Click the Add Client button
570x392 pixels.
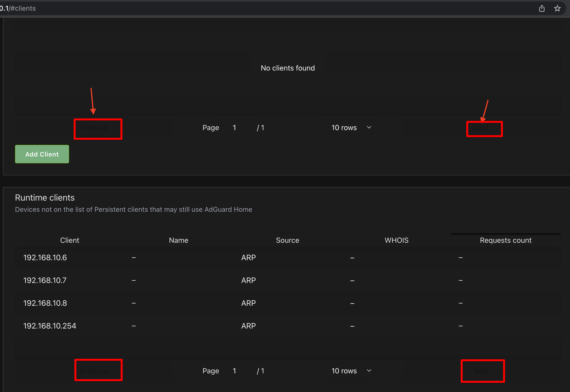(x=42, y=154)
